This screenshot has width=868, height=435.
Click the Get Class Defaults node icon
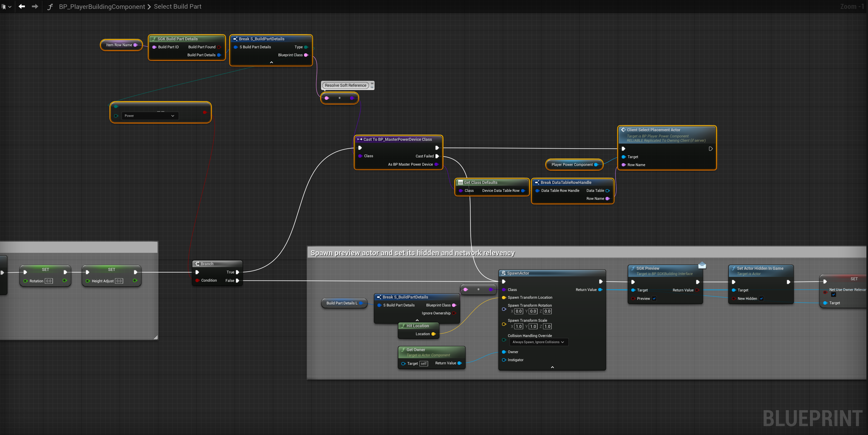coord(460,183)
